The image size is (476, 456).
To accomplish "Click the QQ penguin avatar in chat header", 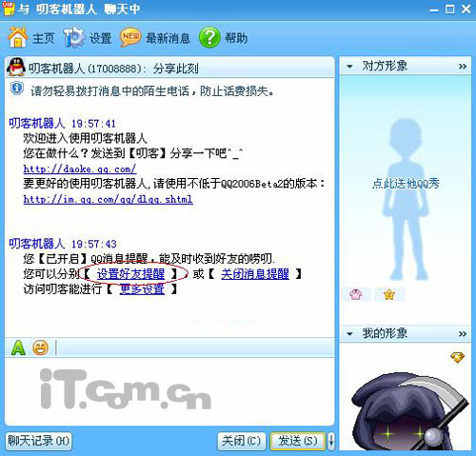I will point(16,67).
